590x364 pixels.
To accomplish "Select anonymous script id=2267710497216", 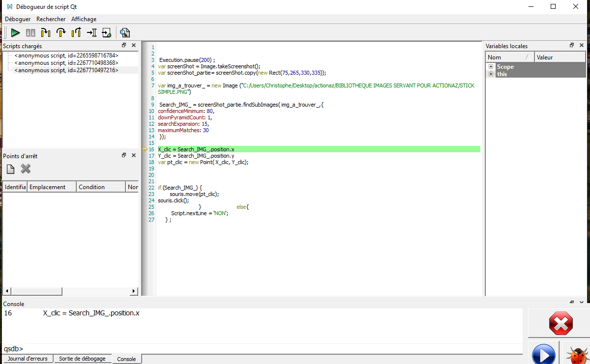I will tap(66, 70).
